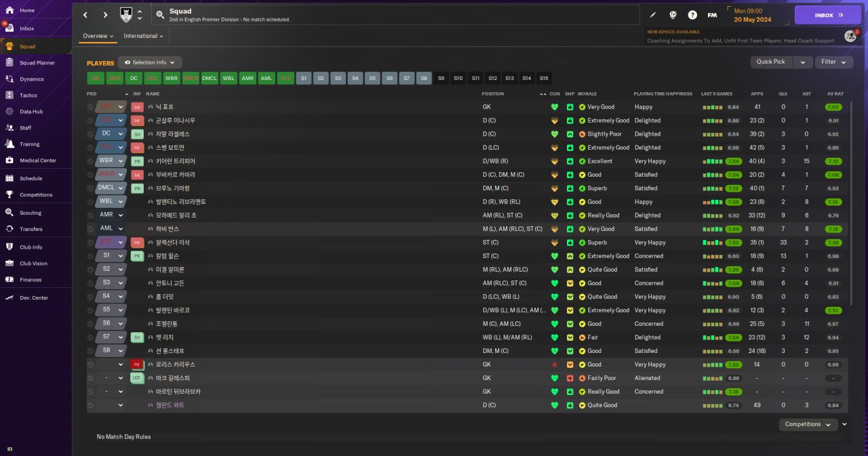Expand the chevron beside the Competitions dropdown
Screen dimensions: 868x456
click(844, 424)
